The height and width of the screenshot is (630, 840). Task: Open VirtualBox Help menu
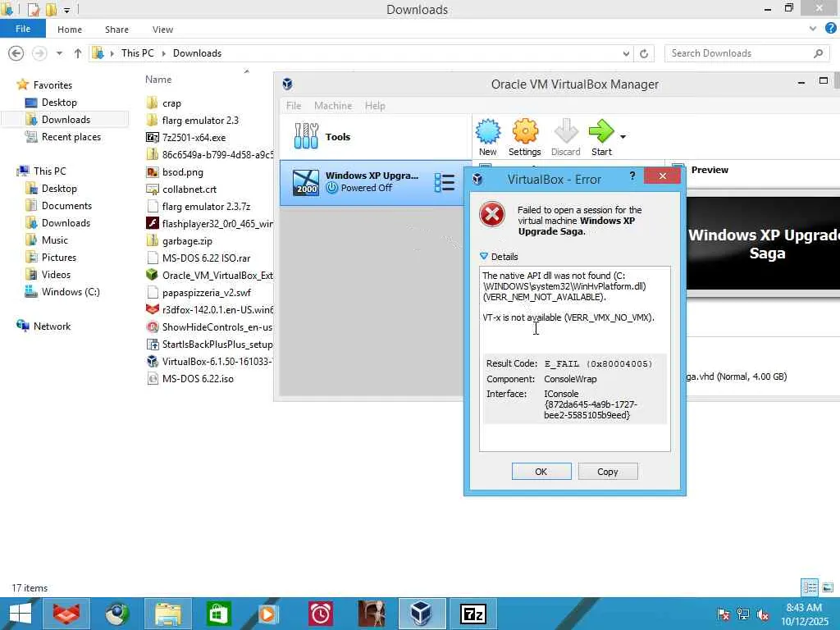tap(375, 106)
